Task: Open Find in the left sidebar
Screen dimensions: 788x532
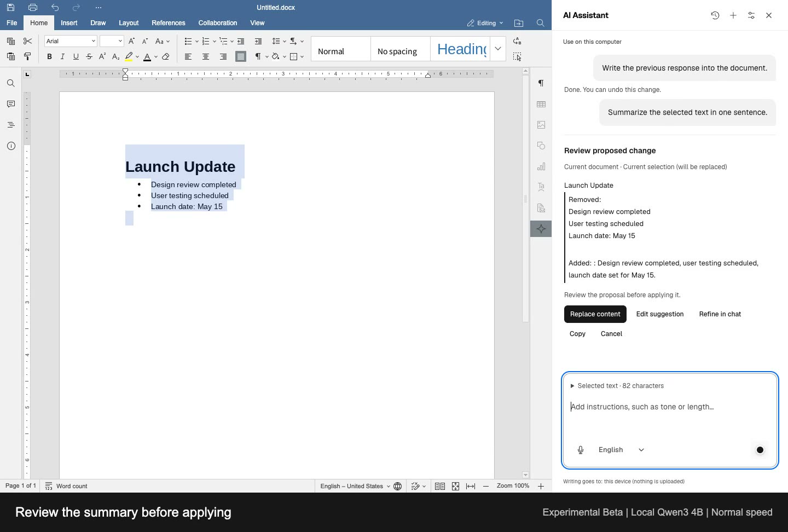Action: (11, 83)
